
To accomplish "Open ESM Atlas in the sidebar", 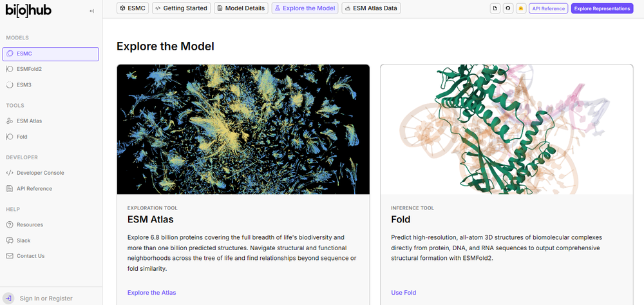I will [50, 121].
